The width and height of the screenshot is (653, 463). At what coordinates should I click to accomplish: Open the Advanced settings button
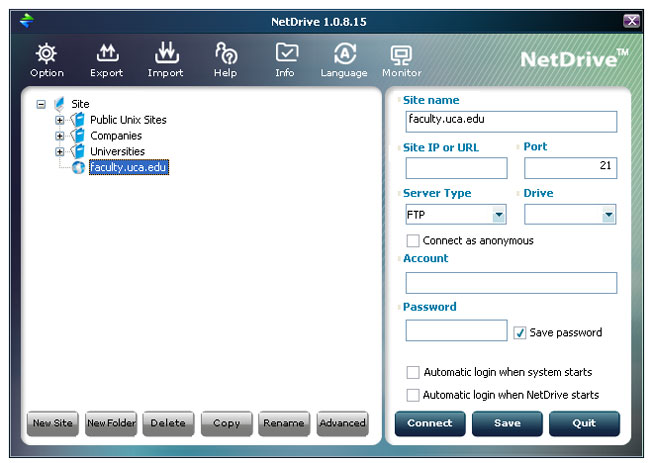tap(342, 423)
